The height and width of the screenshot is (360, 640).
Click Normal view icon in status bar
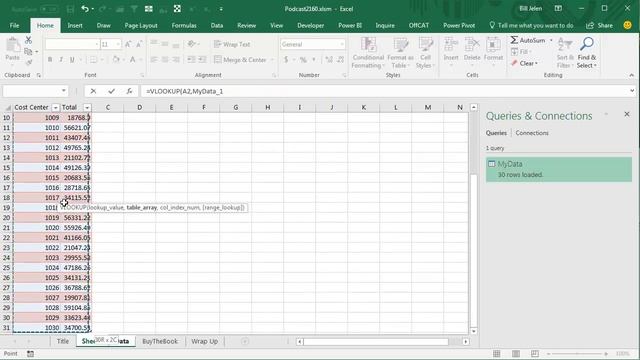click(496, 353)
